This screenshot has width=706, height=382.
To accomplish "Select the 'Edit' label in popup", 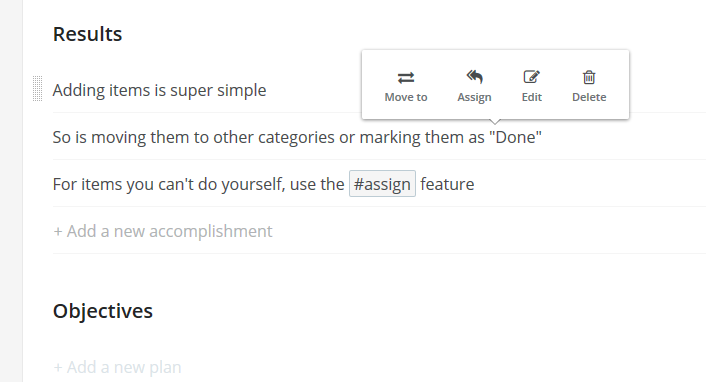I will click(x=531, y=97).
